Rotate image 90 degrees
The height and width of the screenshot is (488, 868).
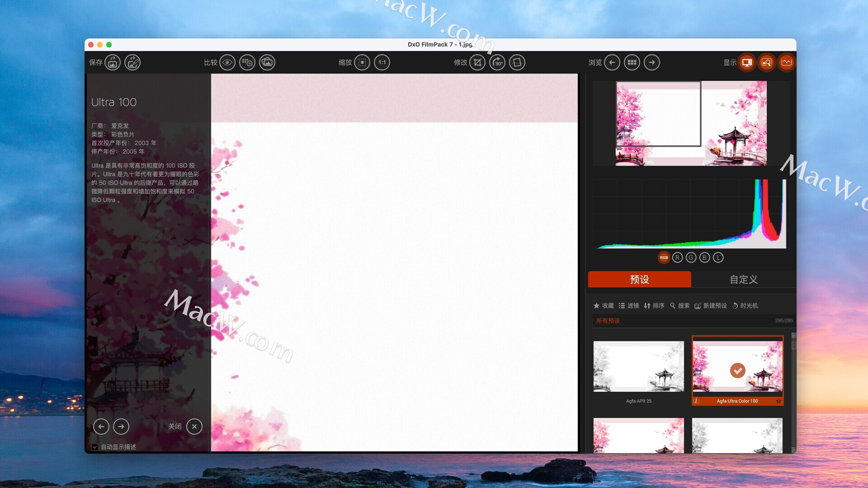pyautogui.click(x=497, y=62)
